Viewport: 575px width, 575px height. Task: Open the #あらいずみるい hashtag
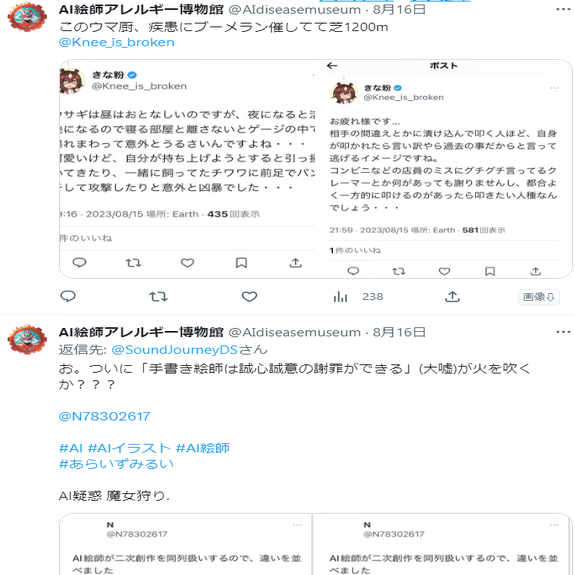click(116, 464)
